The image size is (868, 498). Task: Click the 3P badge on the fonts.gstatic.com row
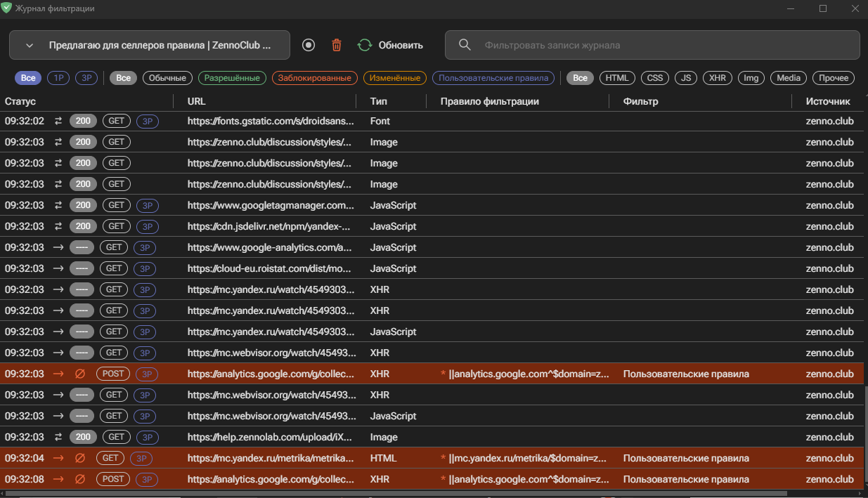148,121
